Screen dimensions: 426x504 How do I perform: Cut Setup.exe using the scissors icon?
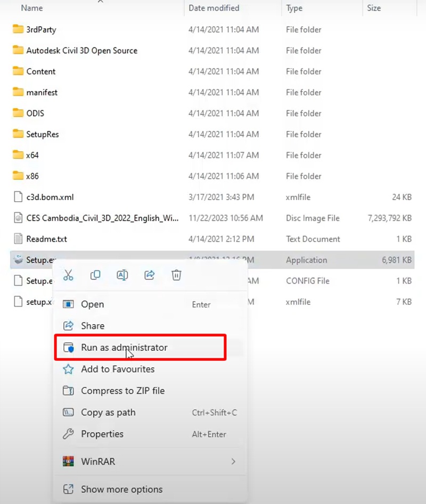coord(68,275)
